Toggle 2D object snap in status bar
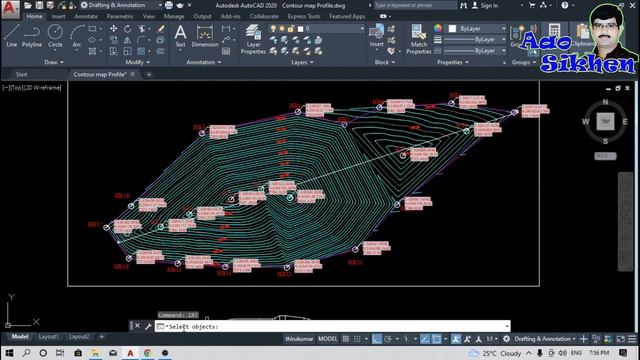 point(436,339)
